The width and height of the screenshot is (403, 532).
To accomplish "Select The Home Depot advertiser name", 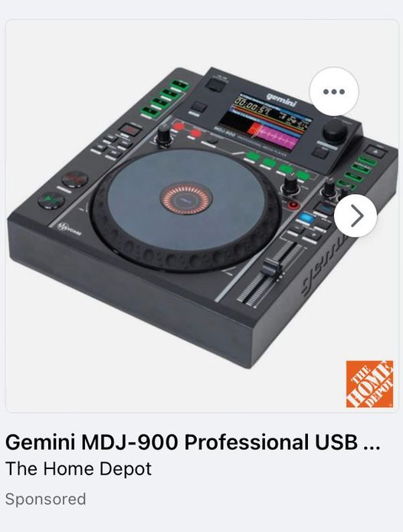I will (78, 469).
